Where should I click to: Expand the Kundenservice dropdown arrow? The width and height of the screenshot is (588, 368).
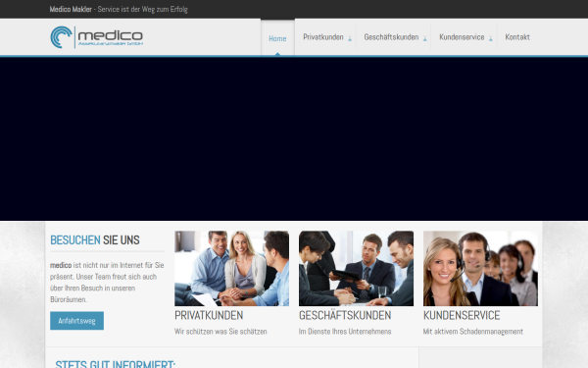pos(491,38)
